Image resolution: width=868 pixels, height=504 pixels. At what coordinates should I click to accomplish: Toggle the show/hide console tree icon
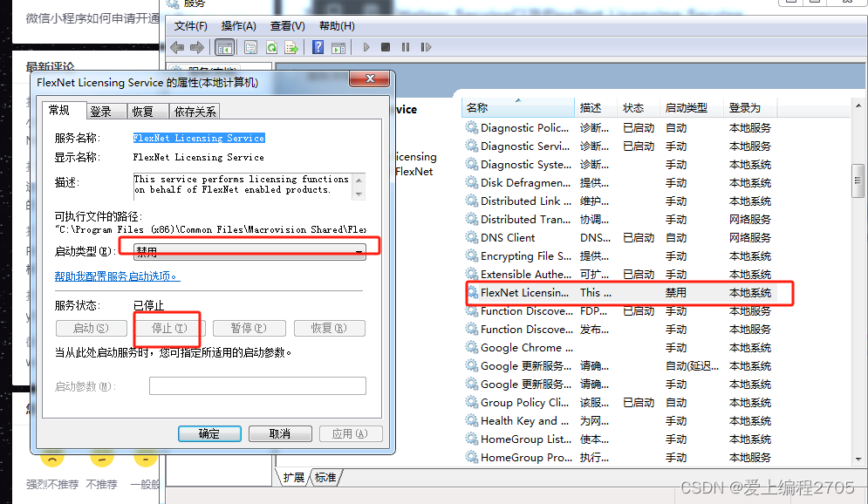click(225, 48)
